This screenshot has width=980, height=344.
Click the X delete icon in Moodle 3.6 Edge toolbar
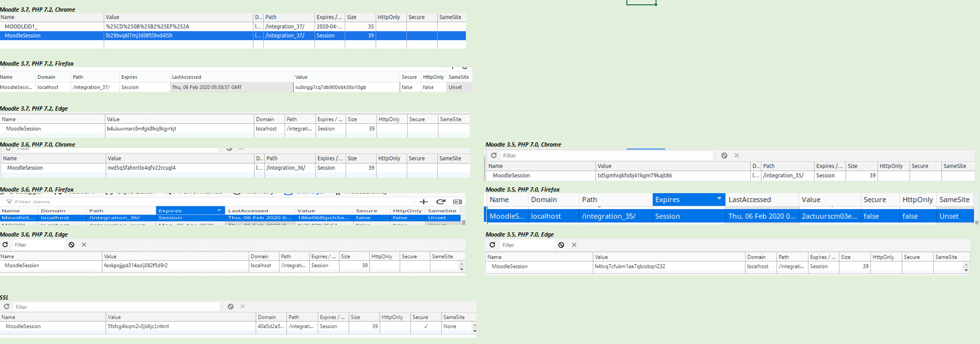(x=84, y=245)
